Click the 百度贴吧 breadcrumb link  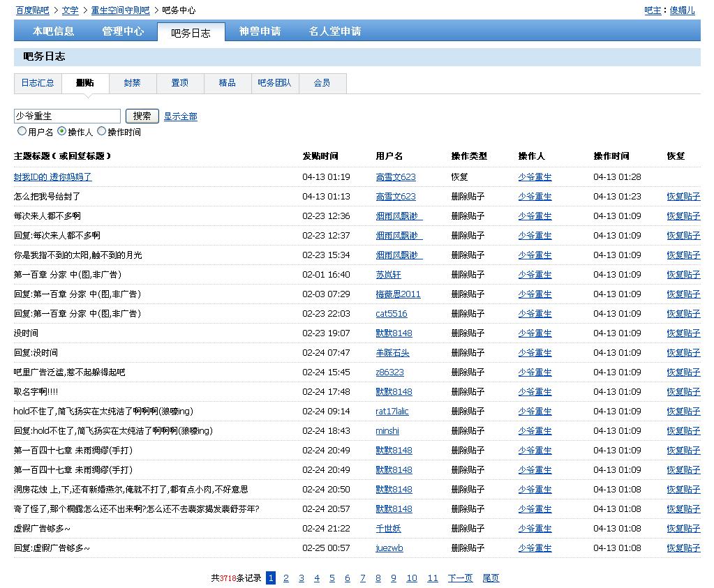pos(33,10)
